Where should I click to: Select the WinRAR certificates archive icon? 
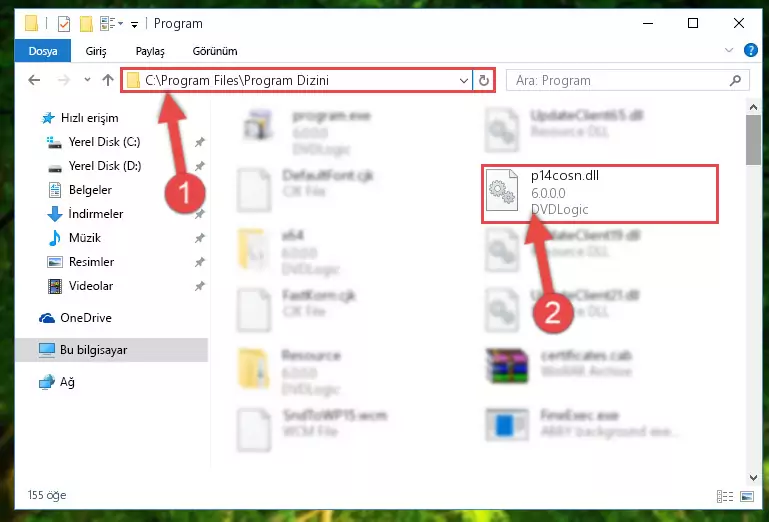[x=507, y=365]
